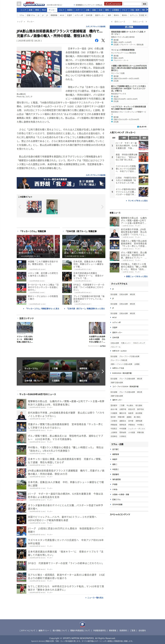Screen dimensions: 165x644
Task: Open 電撃解任の影山氏 news list headline
Action: point(66,403)
